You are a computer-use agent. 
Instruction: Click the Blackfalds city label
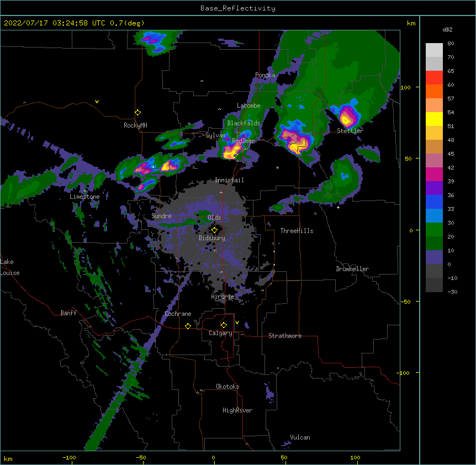point(244,123)
